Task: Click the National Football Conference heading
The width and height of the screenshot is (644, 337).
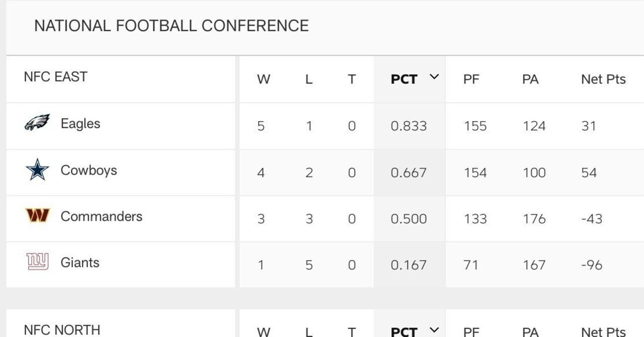Action: (x=171, y=26)
